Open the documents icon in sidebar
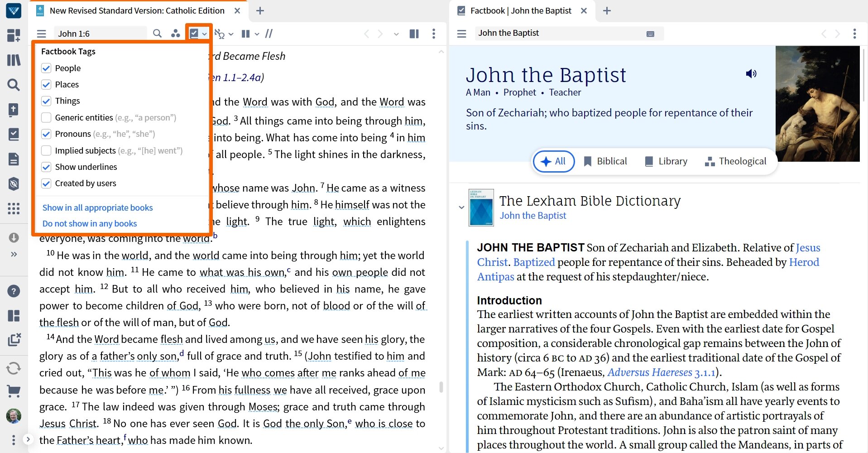 pos(14,159)
